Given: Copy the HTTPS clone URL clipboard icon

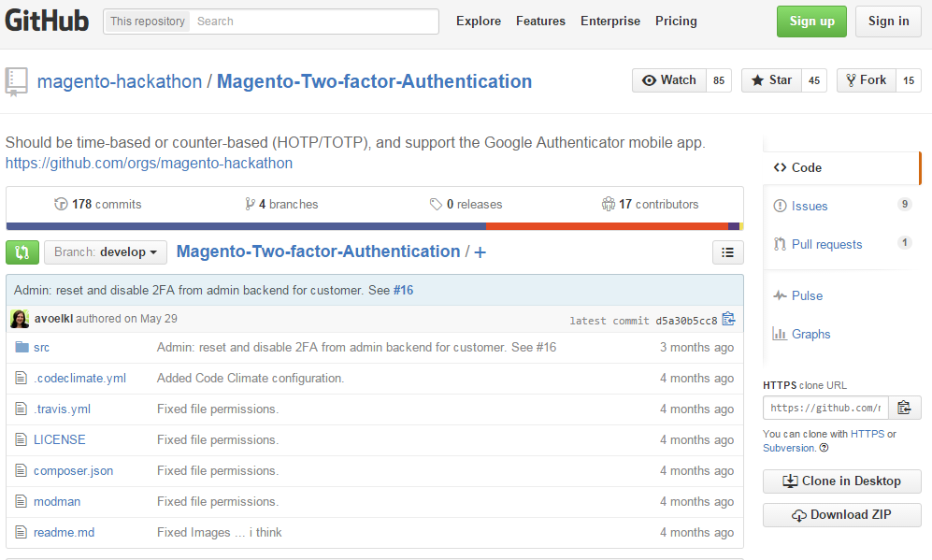Looking at the screenshot, I should point(904,408).
